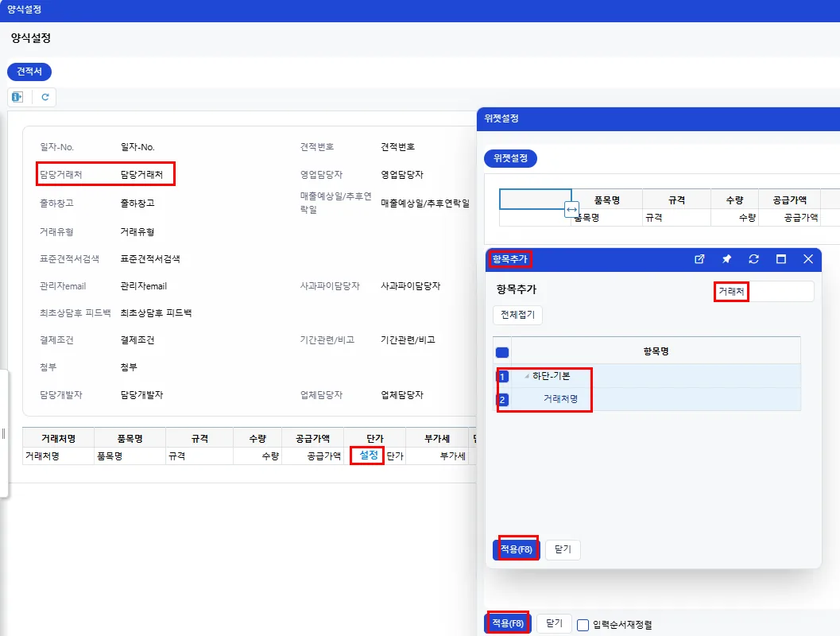Click the black 최초상담후 피드백 field value
Screen dimensions: 840x636
[156, 313]
